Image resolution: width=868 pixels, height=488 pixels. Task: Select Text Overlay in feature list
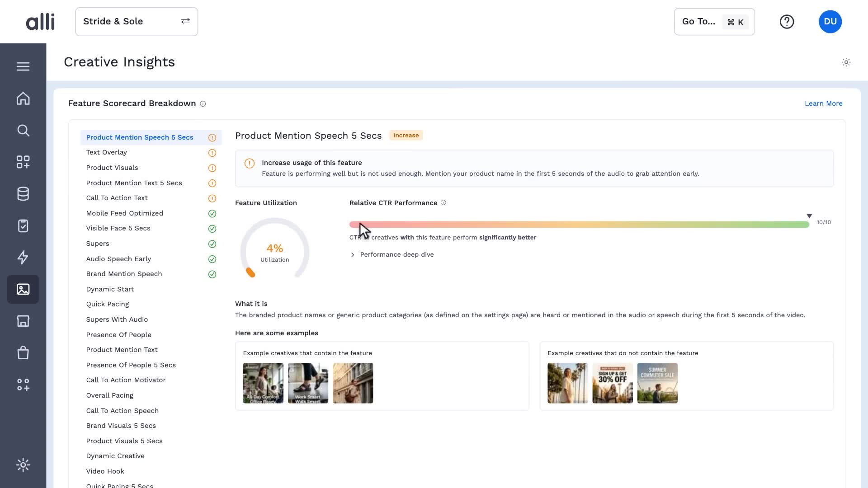pos(107,152)
